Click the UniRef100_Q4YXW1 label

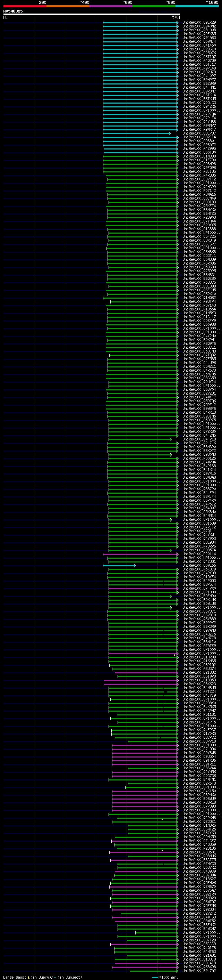[x=199, y=535]
